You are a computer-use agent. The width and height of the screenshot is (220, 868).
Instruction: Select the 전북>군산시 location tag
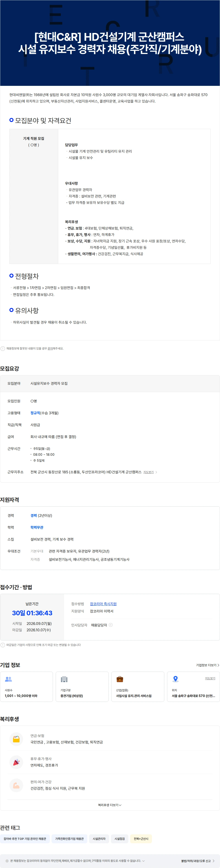[141, 839]
